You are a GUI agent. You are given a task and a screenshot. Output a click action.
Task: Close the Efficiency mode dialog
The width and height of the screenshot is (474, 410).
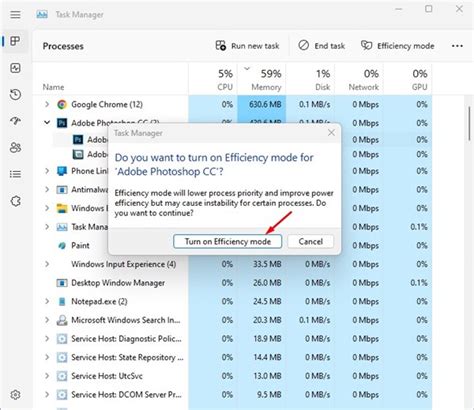pyautogui.click(x=331, y=133)
